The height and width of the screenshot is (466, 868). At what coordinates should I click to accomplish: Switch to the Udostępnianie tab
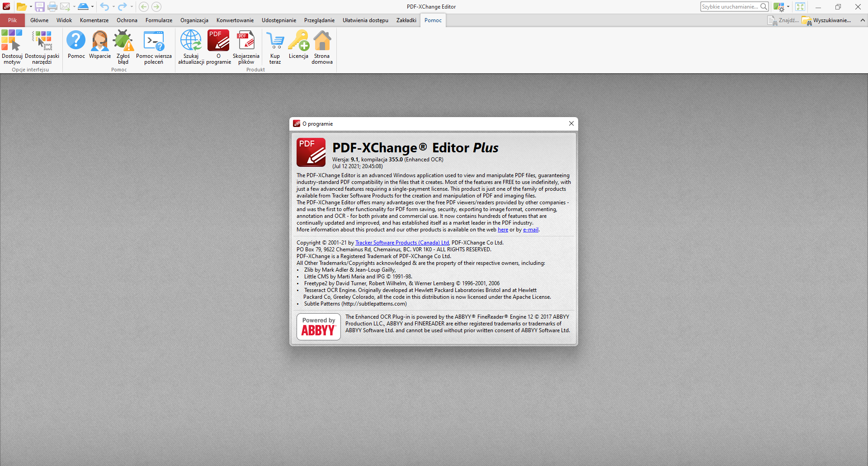pos(279,20)
